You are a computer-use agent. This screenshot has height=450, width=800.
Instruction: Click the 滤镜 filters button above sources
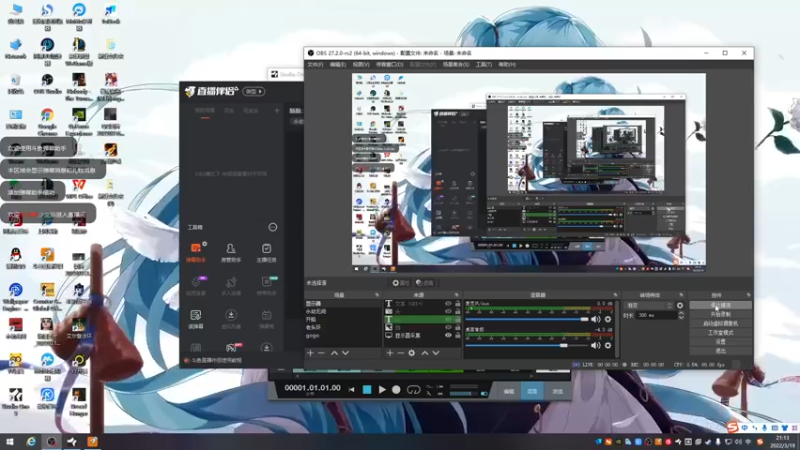coord(424,283)
